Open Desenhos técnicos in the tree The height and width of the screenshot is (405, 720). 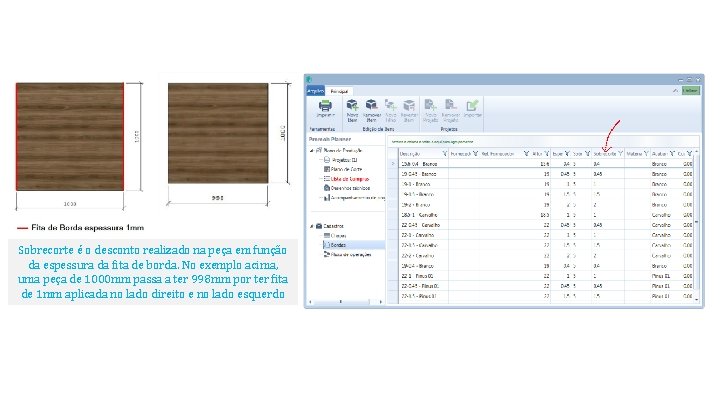click(x=350, y=188)
